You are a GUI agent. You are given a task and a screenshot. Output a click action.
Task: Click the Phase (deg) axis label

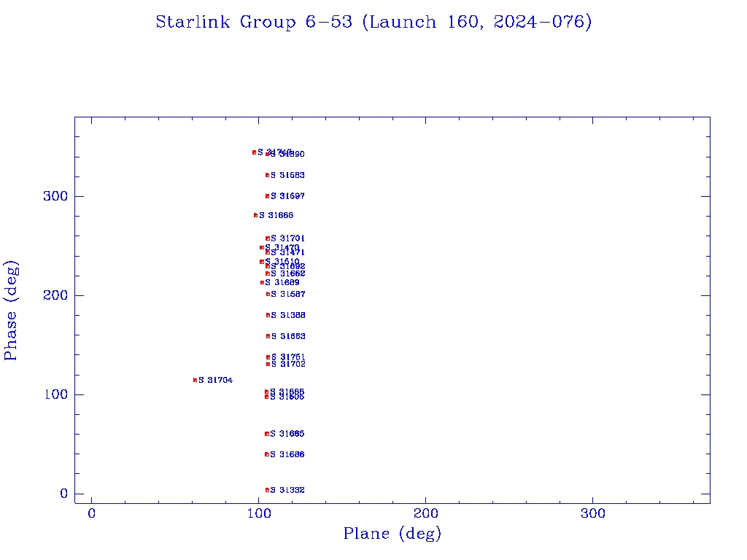tap(10, 311)
